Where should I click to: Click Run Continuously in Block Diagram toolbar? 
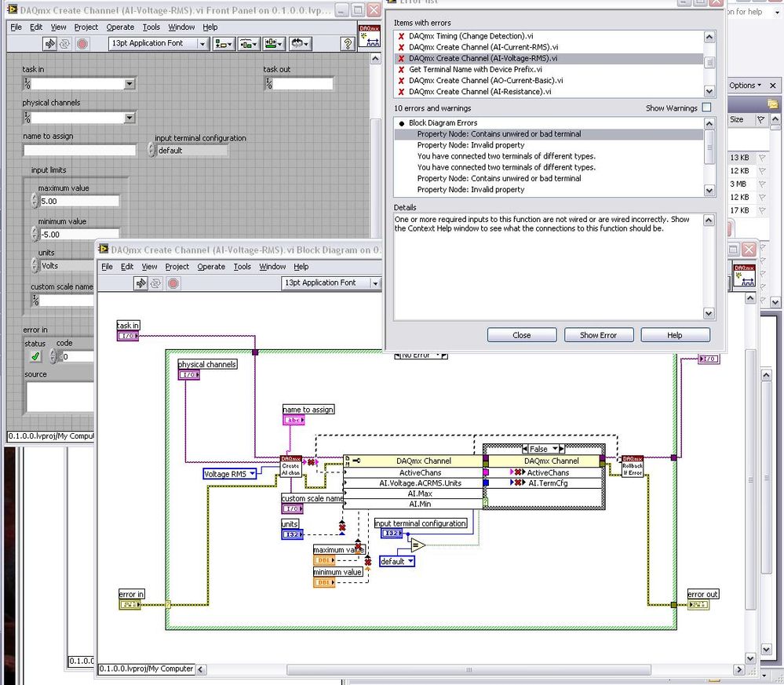(x=156, y=283)
